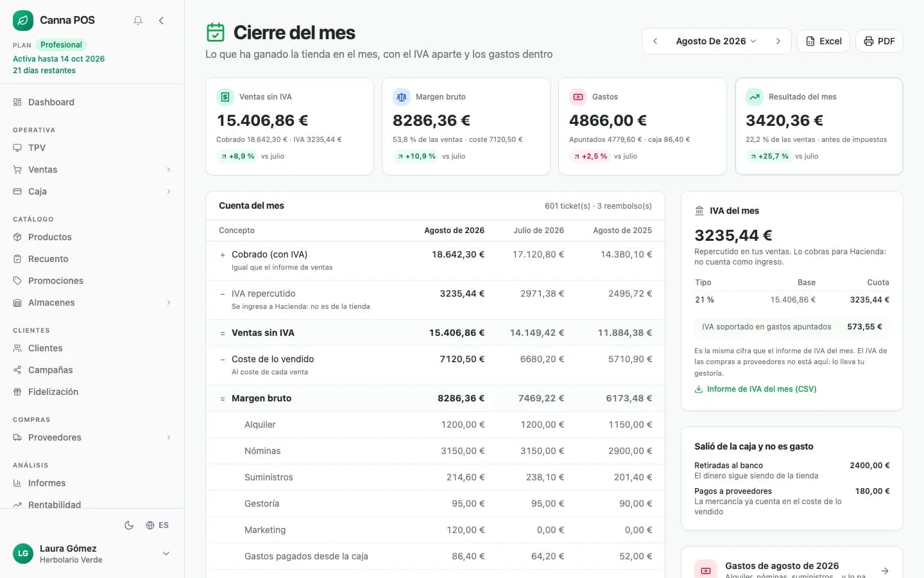Click the Profesional plan badge

pos(61,45)
